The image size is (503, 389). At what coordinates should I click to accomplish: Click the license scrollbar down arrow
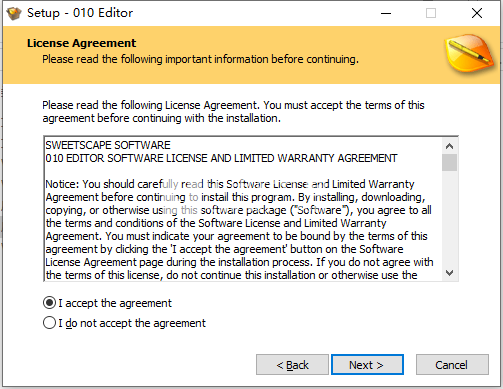point(449,273)
